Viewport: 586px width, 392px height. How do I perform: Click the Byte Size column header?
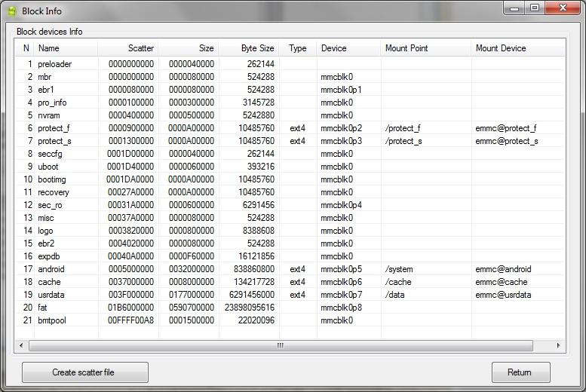249,48
